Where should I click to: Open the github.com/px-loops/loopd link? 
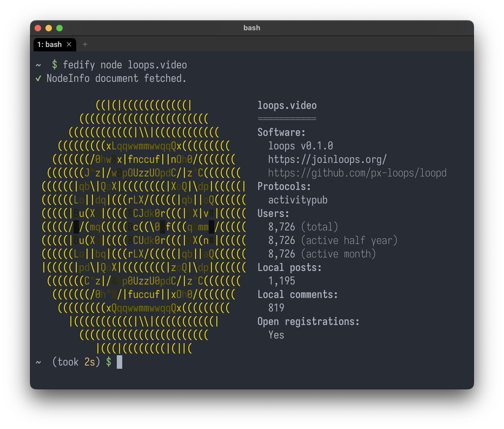357,173
